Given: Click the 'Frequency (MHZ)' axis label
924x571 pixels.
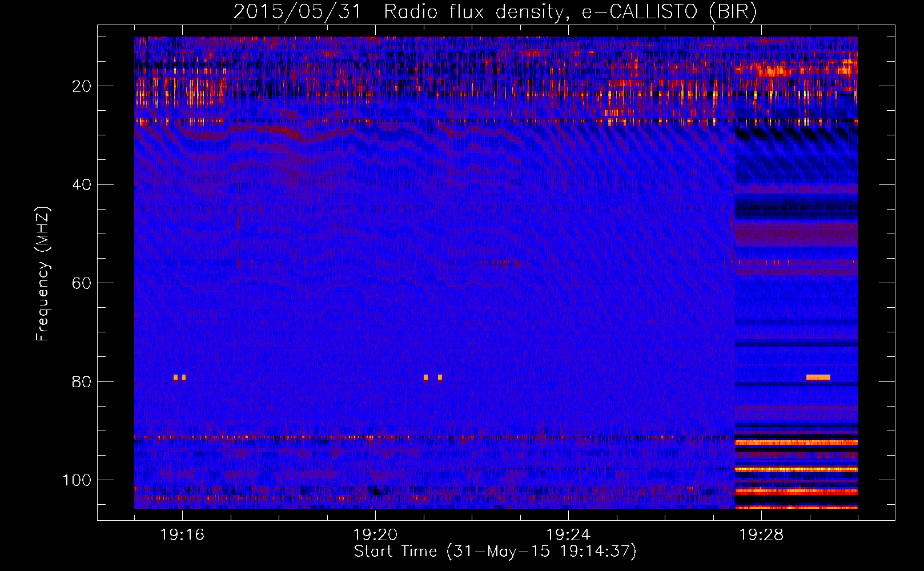Looking at the screenshot, I should pyautogui.click(x=43, y=274).
